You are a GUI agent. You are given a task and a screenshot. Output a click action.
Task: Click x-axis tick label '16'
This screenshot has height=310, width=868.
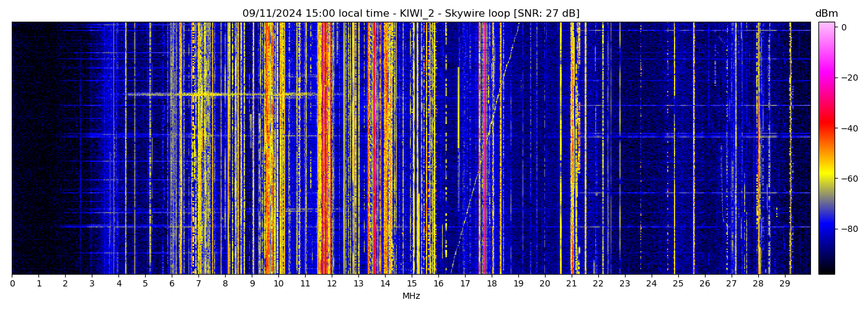click(438, 284)
